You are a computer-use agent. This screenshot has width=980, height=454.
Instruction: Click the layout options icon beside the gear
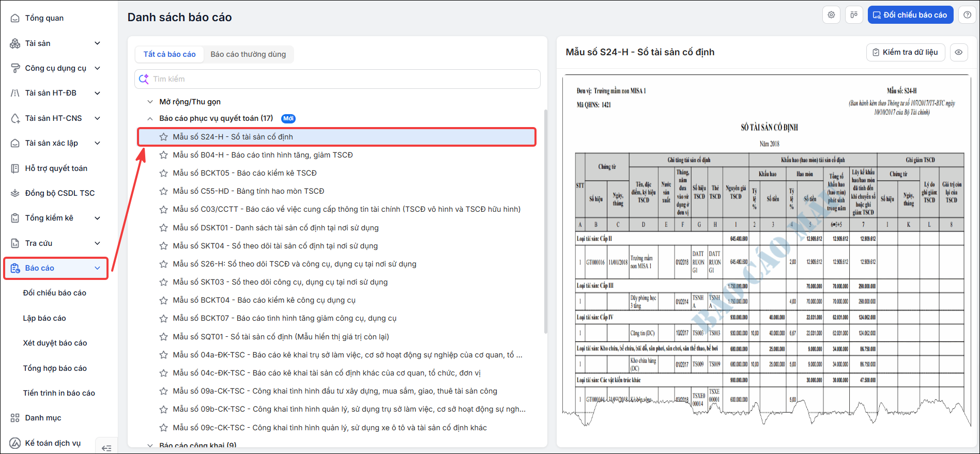tap(854, 15)
